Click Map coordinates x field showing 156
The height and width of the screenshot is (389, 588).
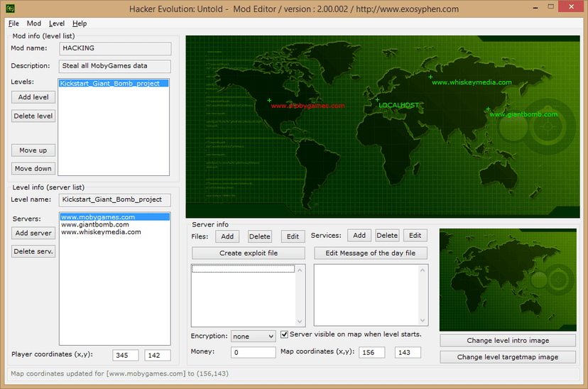click(x=371, y=352)
